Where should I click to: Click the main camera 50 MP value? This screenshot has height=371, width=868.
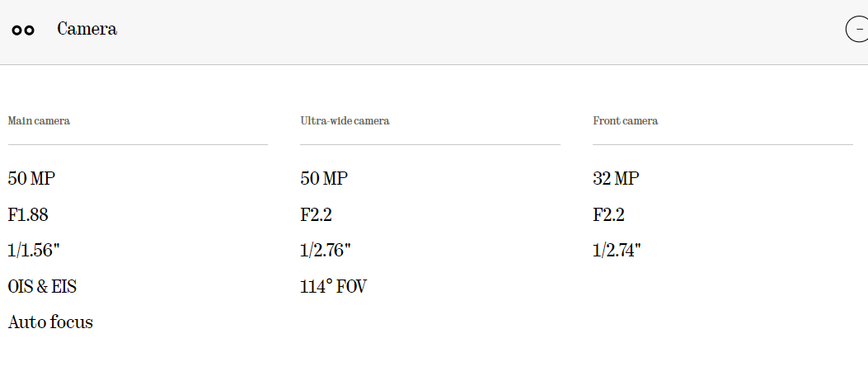[31, 178]
